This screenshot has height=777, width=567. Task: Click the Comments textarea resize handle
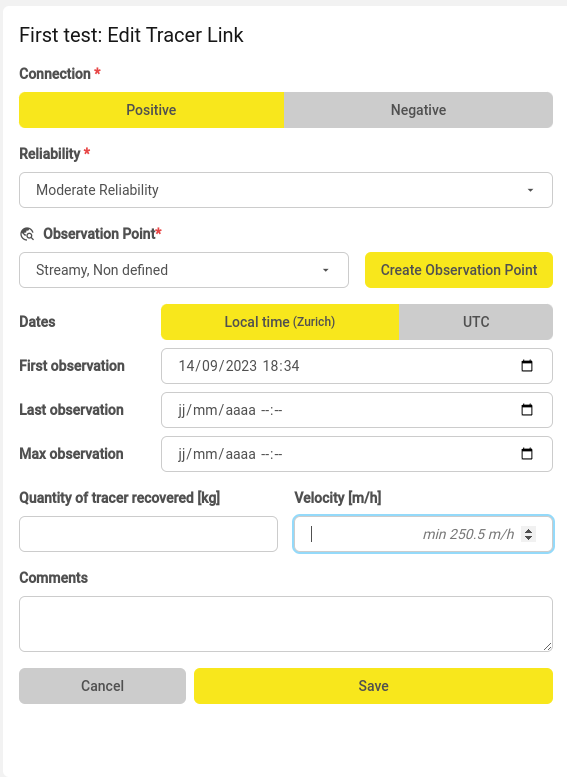click(x=547, y=646)
